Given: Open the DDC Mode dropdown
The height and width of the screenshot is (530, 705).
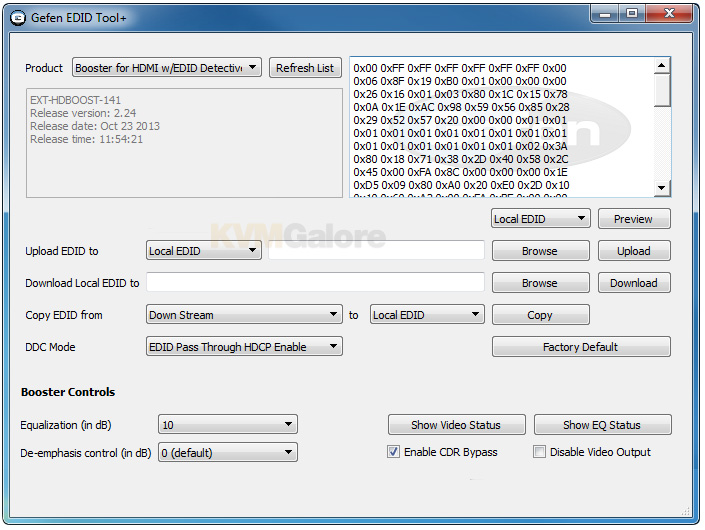Looking at the screenshot, I should [244, 347].
